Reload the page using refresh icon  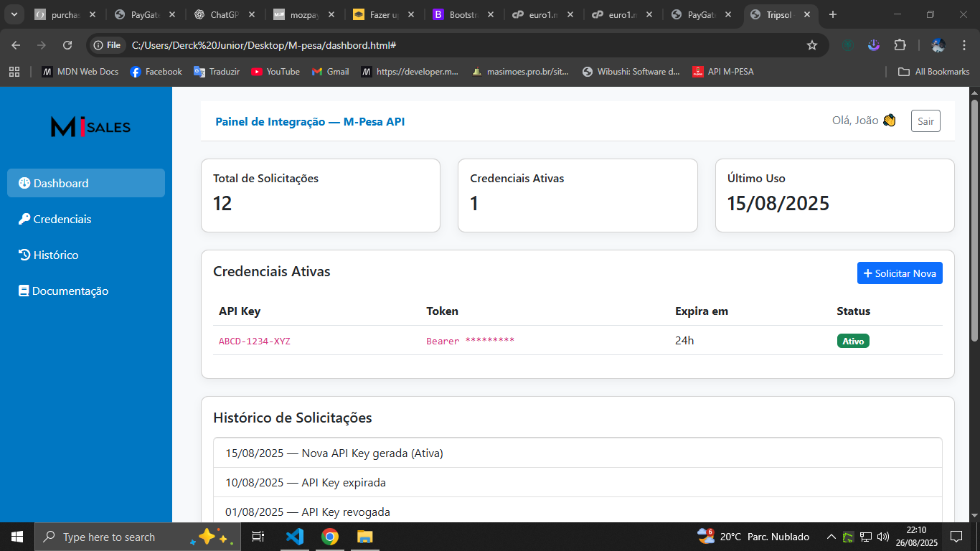pyautogui.click(x=67, y=45)
